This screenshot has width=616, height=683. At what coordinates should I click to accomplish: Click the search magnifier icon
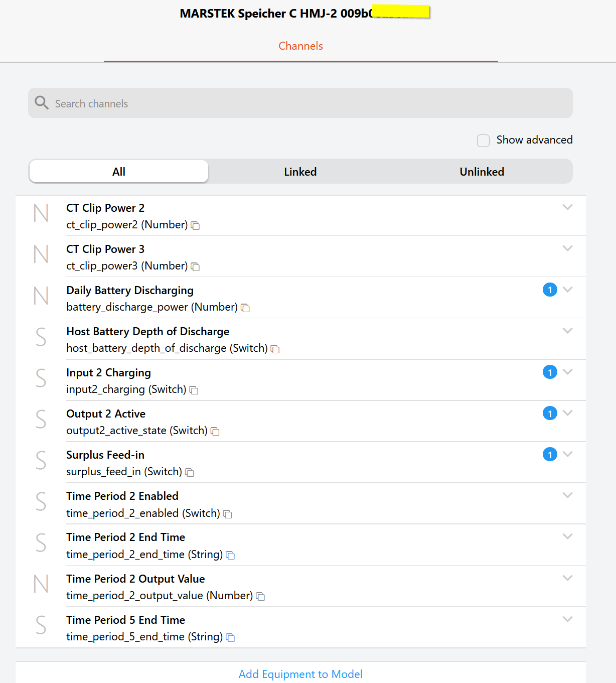pyautogui.click(x=42, y=103)
